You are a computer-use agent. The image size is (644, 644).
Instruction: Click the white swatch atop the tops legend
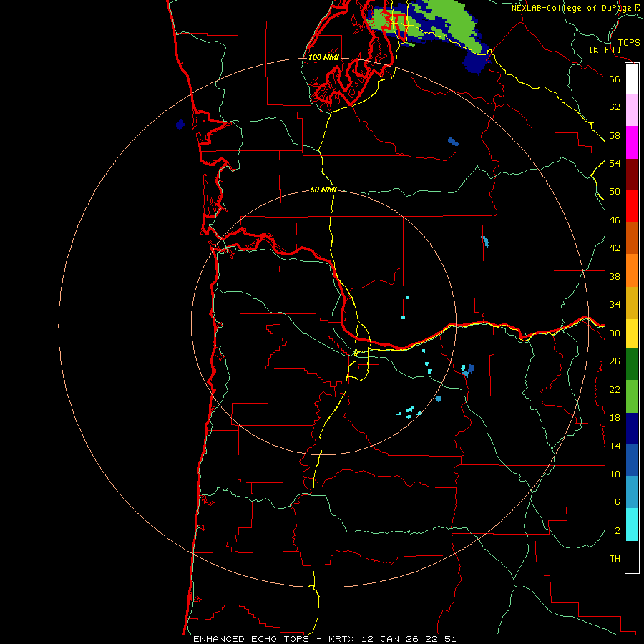(x=632, y=79)
